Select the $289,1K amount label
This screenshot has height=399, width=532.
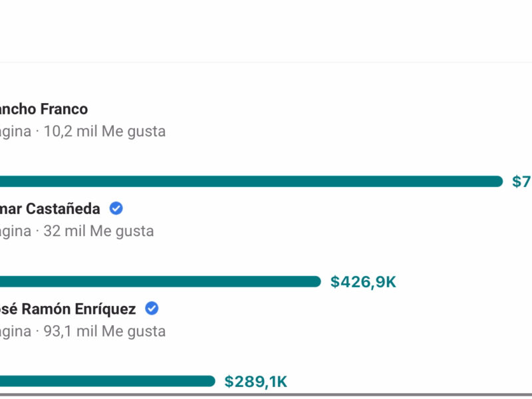coord(256,382)
